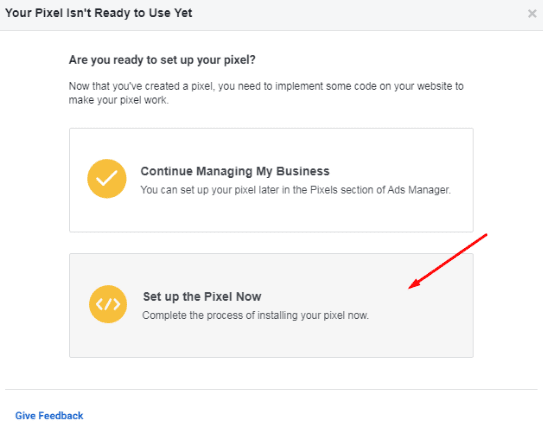The image size is (543, 438).
Task: Open the Give Feedback link
Action: coord(49,415)
